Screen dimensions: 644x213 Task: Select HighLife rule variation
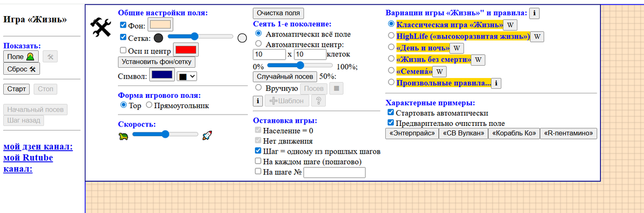(391, 36)
